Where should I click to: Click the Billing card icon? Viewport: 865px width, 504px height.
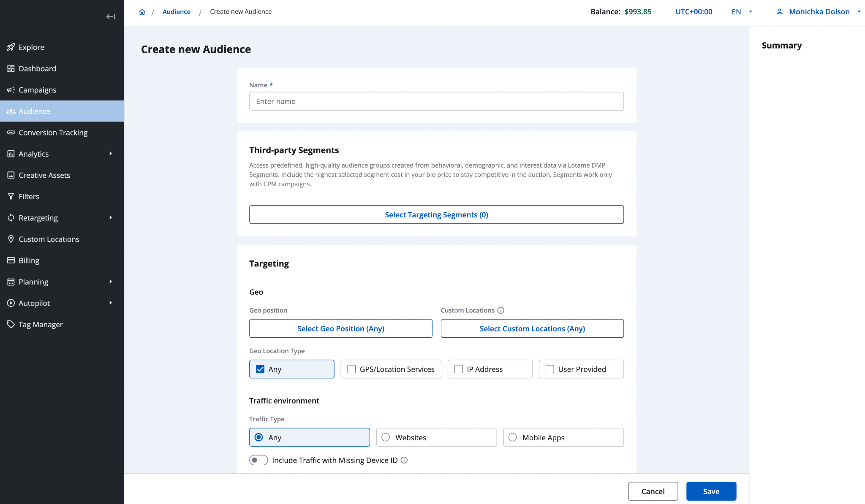coord(11,260)
